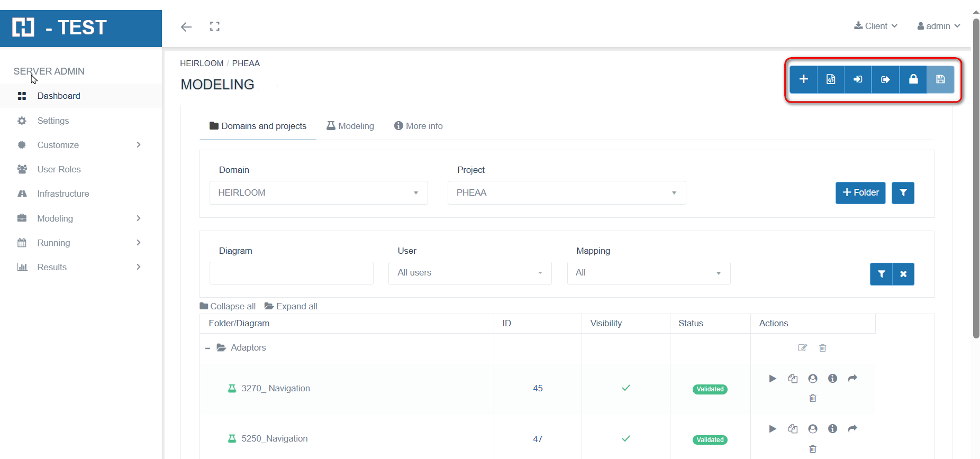Click the import arrow icon in toolbar
The width and height of the screenshot is (980, 459).
tap(858, 79)
